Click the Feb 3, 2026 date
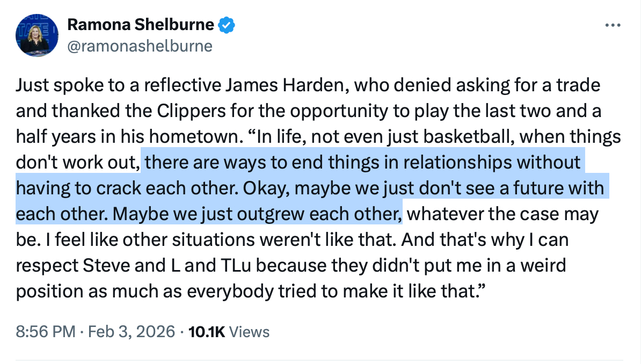Screen dimensions: 641x364 pos(131,332)
